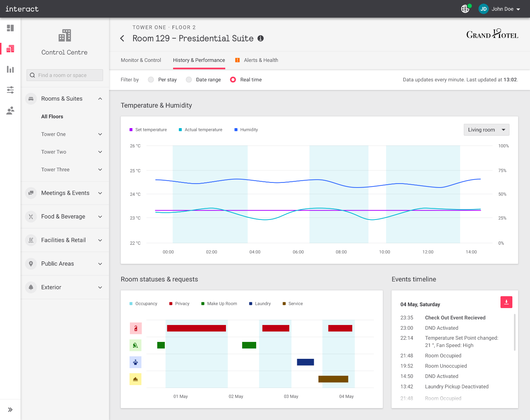Screen dimensions: 530x420
Task: Switch to the Monitor & Control tab
Action: click(x=141, y=60)
